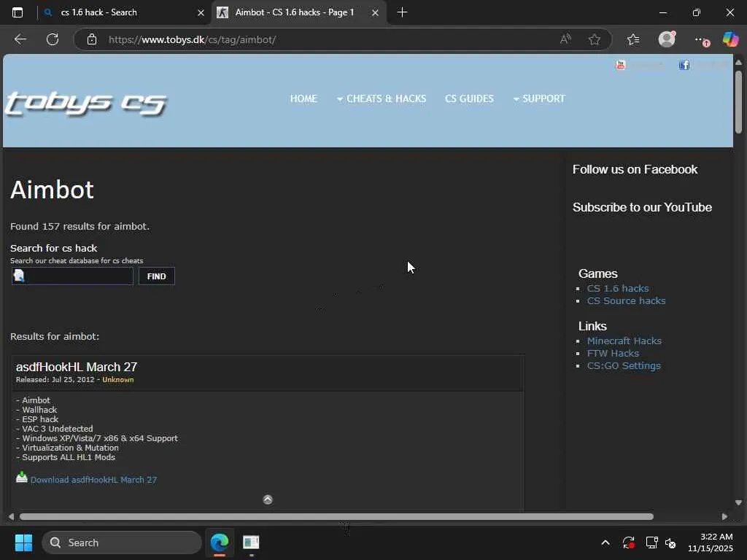This screenshot has height=560, width=747.
Task: Open the CS 1.6 hacks link
Action: pos(618,288)
